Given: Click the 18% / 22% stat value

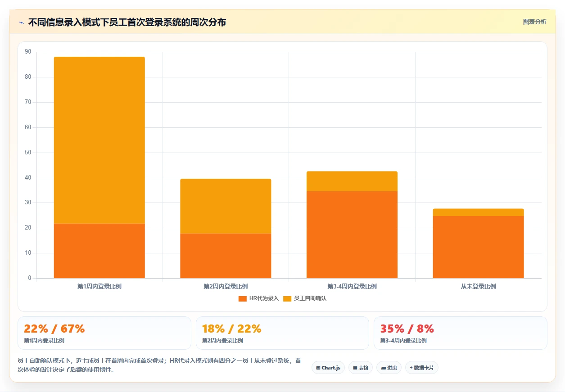Looking at the screenshot, I should tap(232, 329).
